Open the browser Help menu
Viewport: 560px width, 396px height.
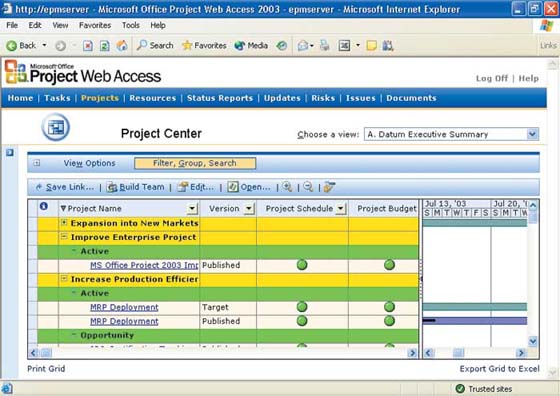click(x=158, y=25)
